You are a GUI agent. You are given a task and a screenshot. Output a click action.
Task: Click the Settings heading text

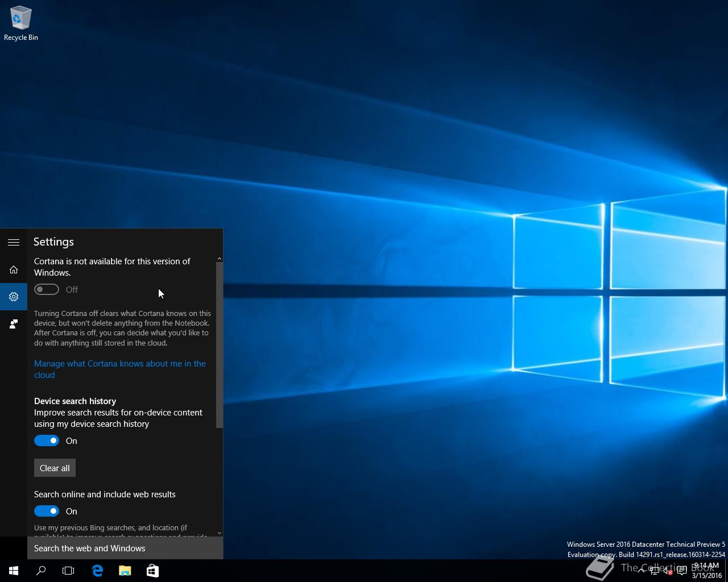53,242
